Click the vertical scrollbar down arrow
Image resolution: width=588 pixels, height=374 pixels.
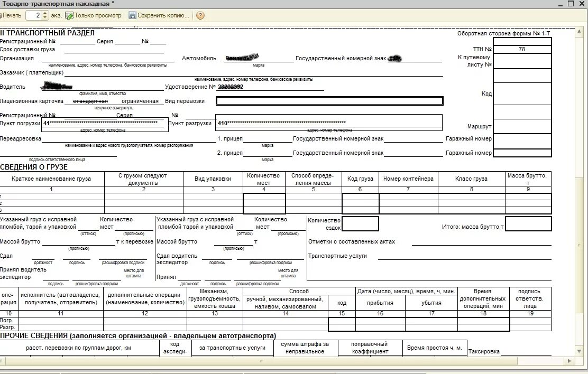579,351
